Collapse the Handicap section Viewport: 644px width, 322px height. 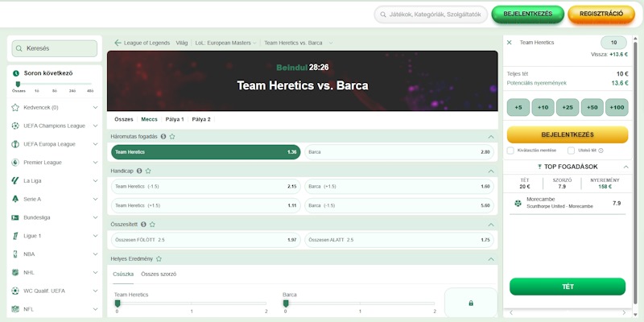[x=491, y=171]
